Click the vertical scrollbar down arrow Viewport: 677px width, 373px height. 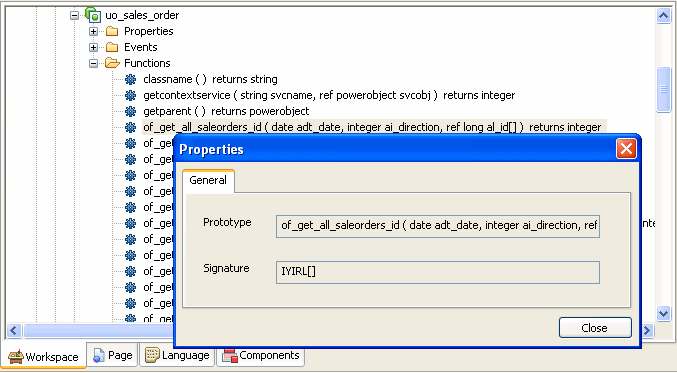(663, 313)
